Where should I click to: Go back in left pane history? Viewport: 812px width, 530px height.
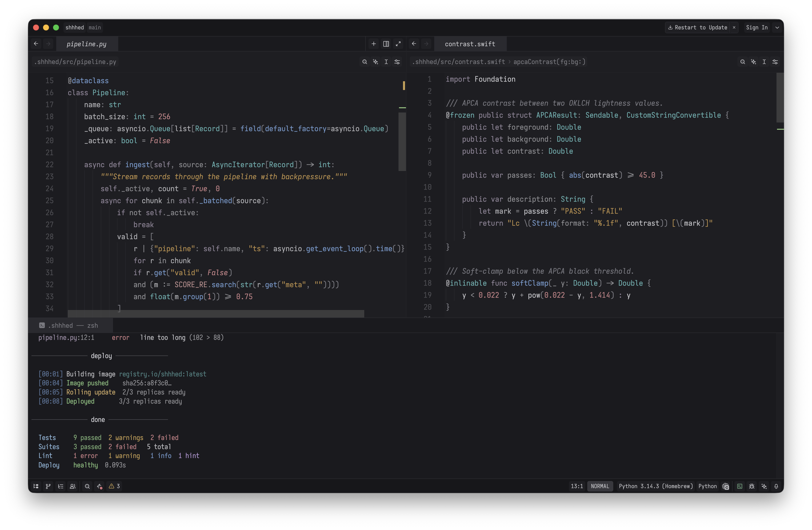[36, 44]
